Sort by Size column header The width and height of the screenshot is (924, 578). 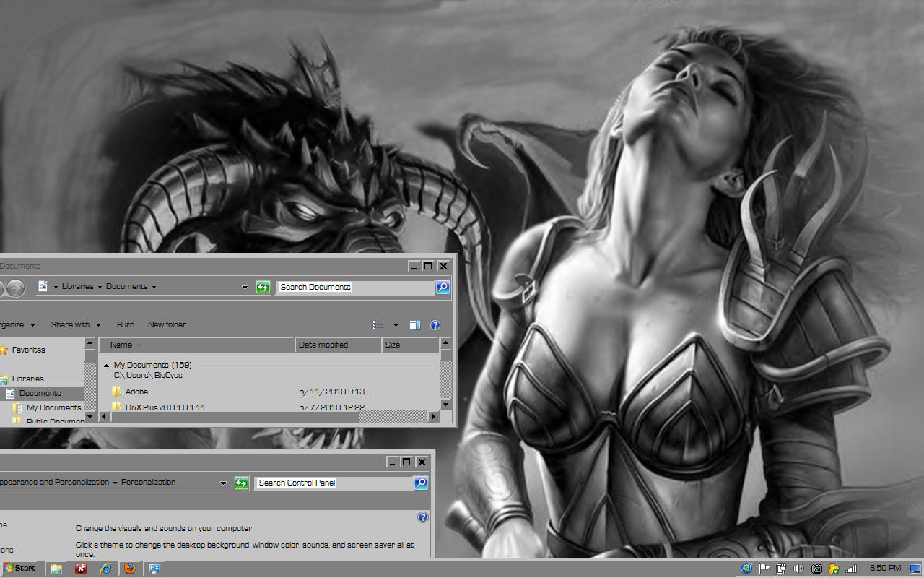click(410, 345)
